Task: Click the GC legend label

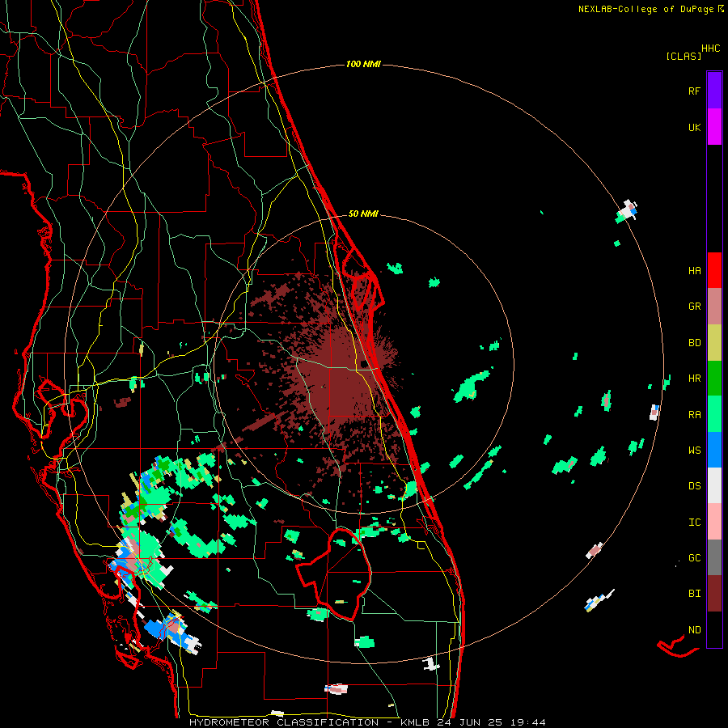Action: point(694,557)
